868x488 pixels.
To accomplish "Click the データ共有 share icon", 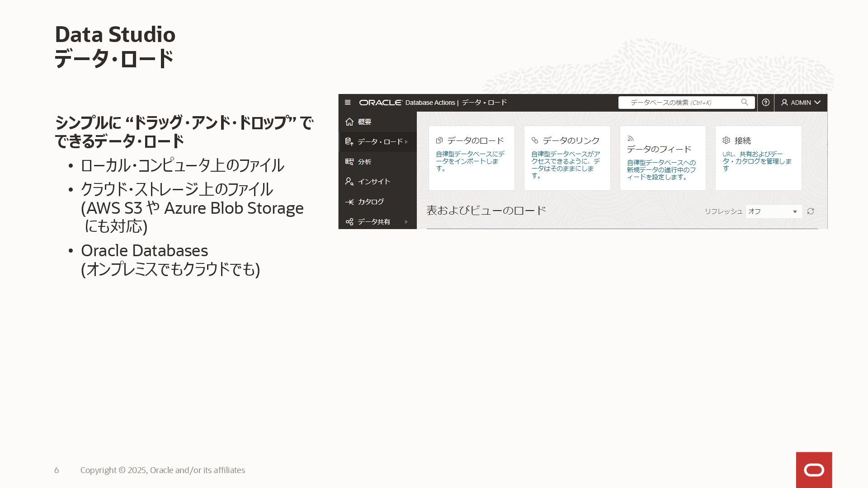I will pos(349,222).
